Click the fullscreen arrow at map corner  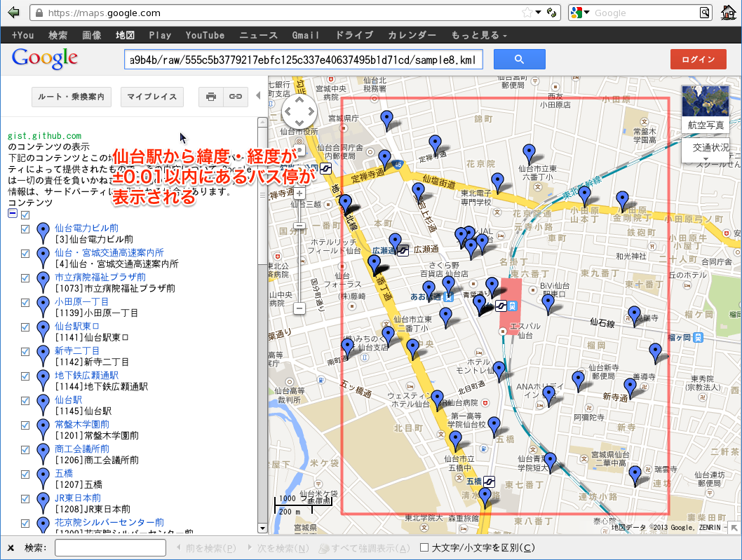click(x=734, y=527)
